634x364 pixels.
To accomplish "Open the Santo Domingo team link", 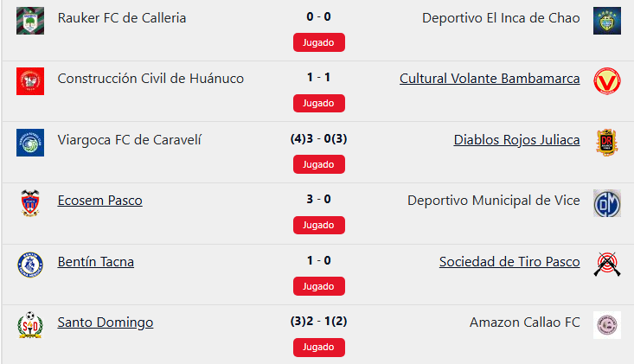I will pos(106,322).
